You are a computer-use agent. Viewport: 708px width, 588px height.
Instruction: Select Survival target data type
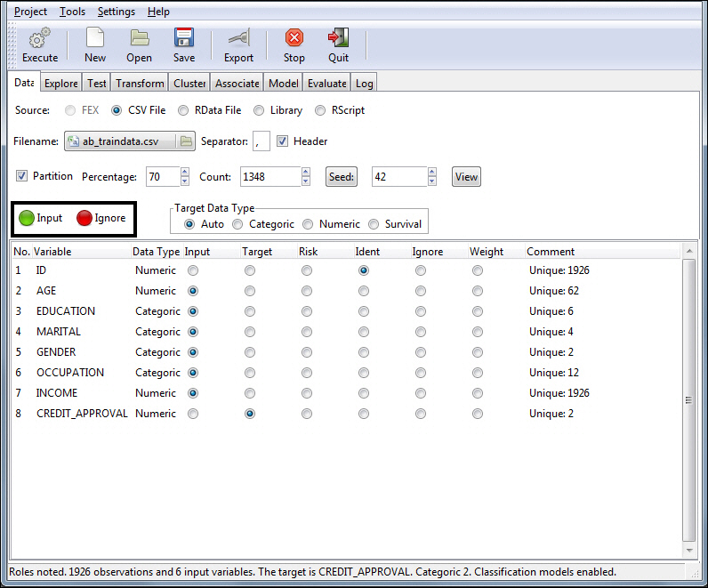(374, 224)
